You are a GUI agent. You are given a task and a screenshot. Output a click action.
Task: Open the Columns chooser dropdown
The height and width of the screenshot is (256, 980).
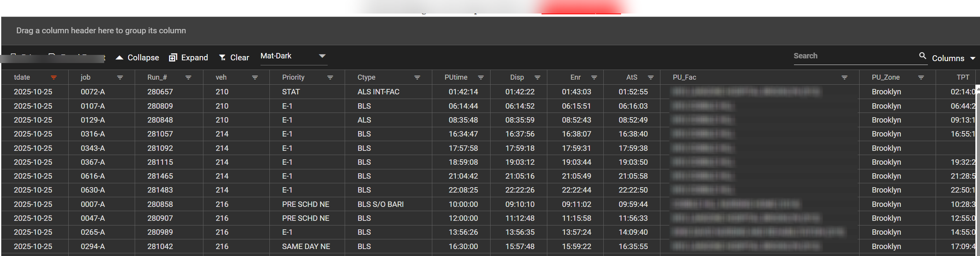pyautogui.click(x=953, y=58)
